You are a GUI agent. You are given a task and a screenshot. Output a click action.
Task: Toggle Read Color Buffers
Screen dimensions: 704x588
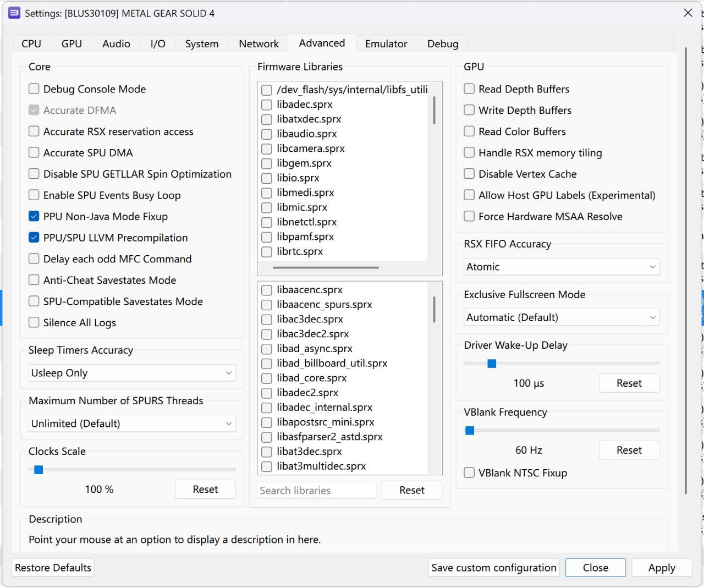click(x=469, y=131)
